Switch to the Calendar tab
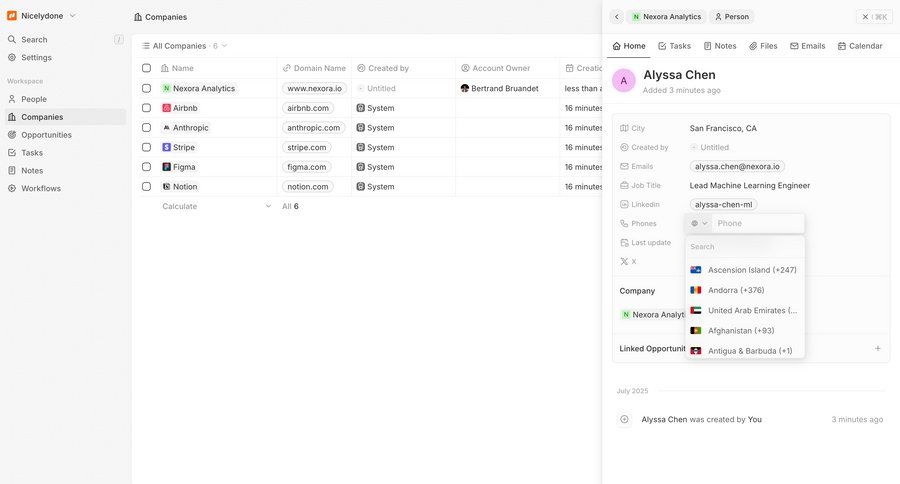The height and width of the screenshot is (484, 900). pyautogui.click(x=860, y=46)
